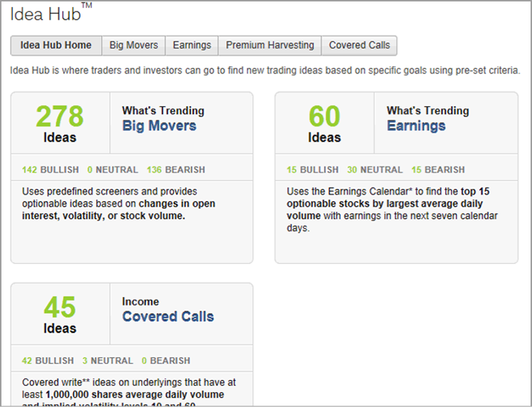Select 15 BULLISH in Earnings card
532x407 pixels.
click(x=312, y=170)
